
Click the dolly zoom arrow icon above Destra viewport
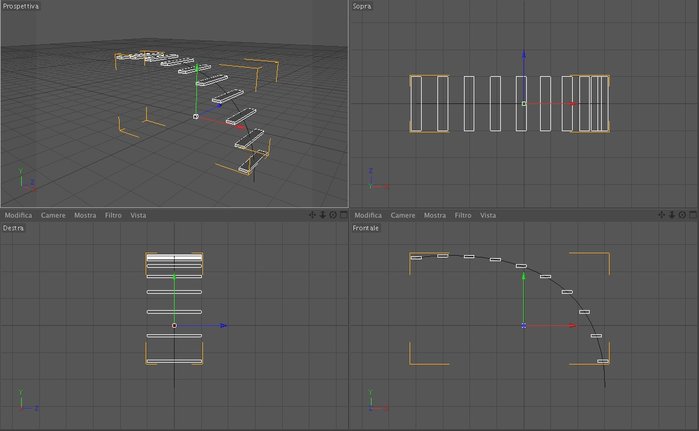point(322,215)
